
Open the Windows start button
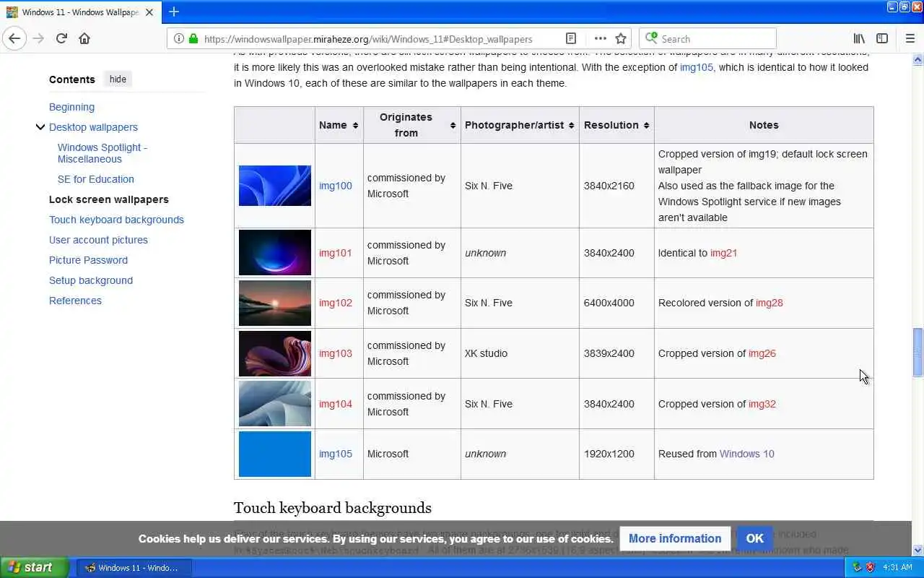click(x=34, y=567)
